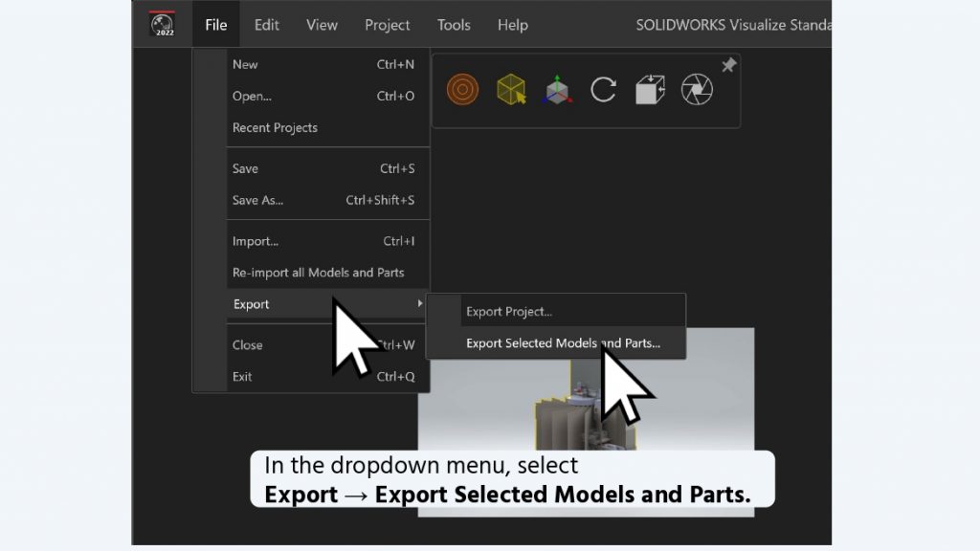Select the orange concentric-circles appearance tool
The height and width of the screenshot is (551, 980).
coord(463,90)
